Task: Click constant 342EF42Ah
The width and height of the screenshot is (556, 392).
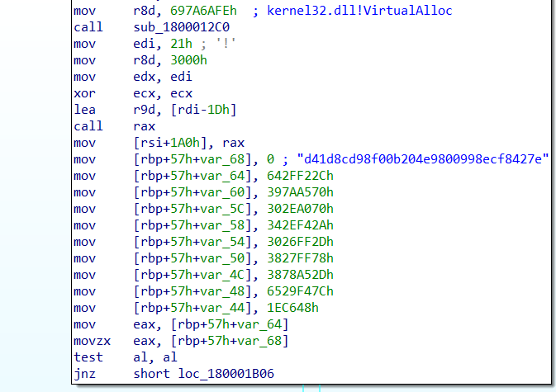Action: [x=300, y=225]
